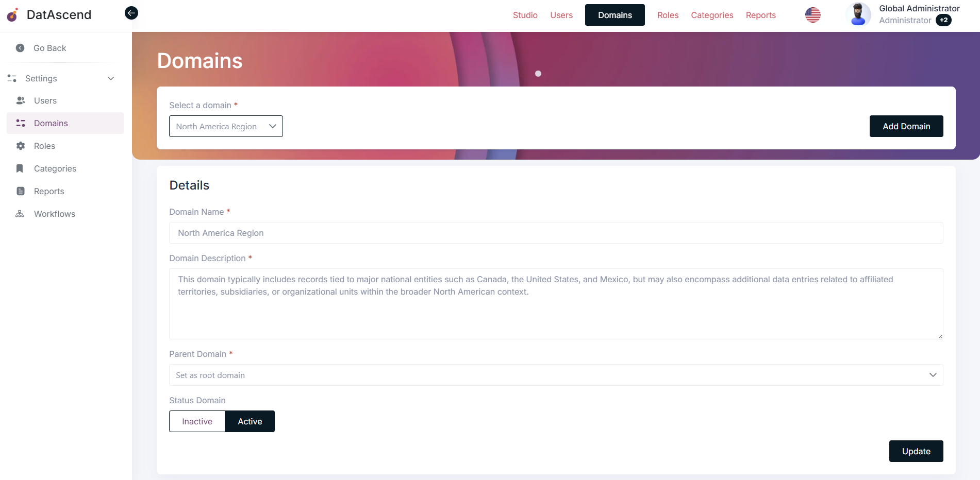
Task: Open the US flag language selector
Action: pyautogui.click(x=813, y=15)
